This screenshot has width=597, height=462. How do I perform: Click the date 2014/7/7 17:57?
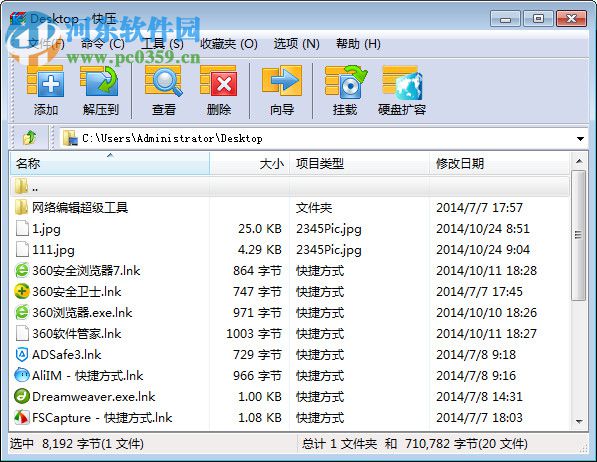coord(479,208)
